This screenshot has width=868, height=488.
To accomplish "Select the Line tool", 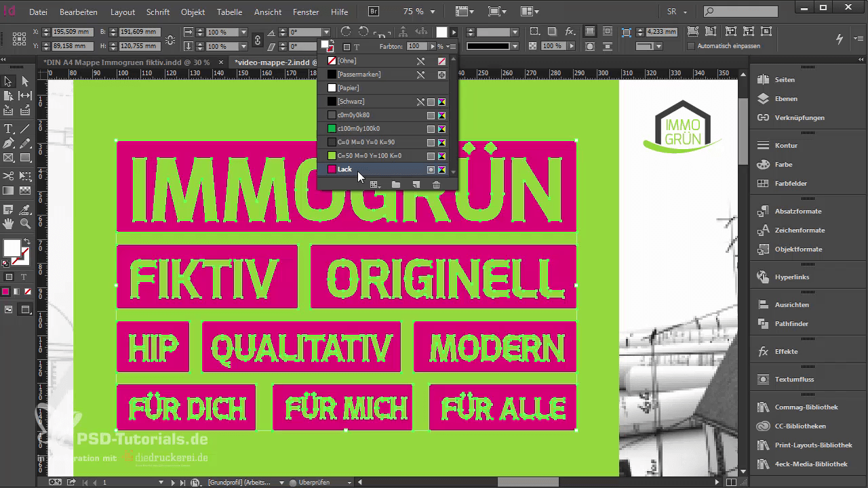I will tap(25, 129).
